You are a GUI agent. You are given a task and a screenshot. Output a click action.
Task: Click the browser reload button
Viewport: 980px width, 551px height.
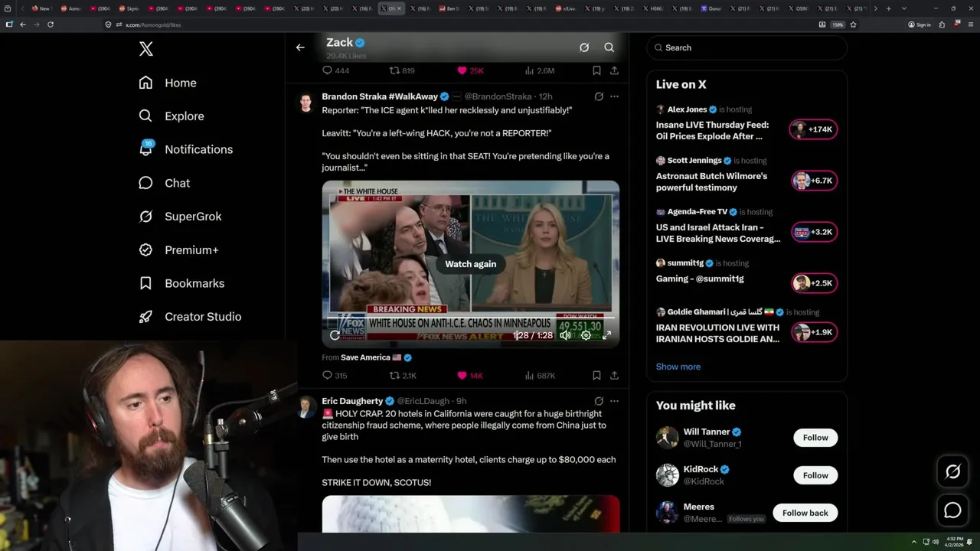51,24
